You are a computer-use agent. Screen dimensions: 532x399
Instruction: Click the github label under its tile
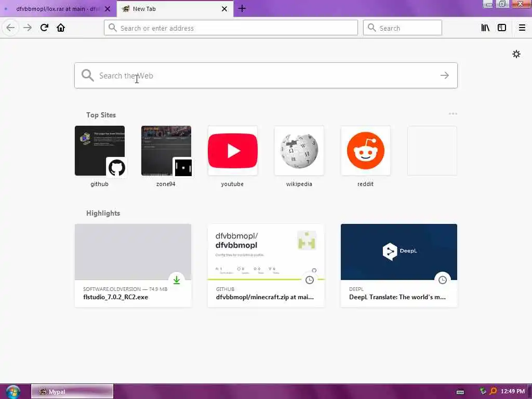click(99, 184)
